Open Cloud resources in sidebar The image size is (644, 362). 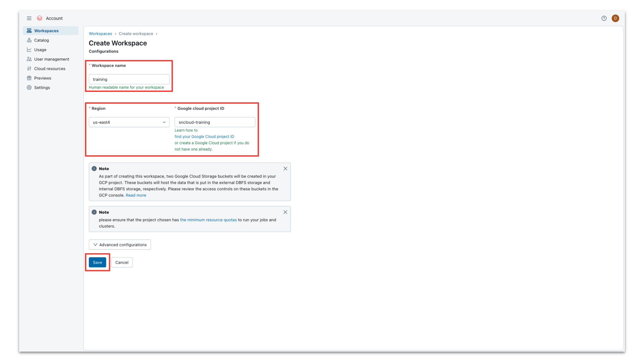pos(50,69)
